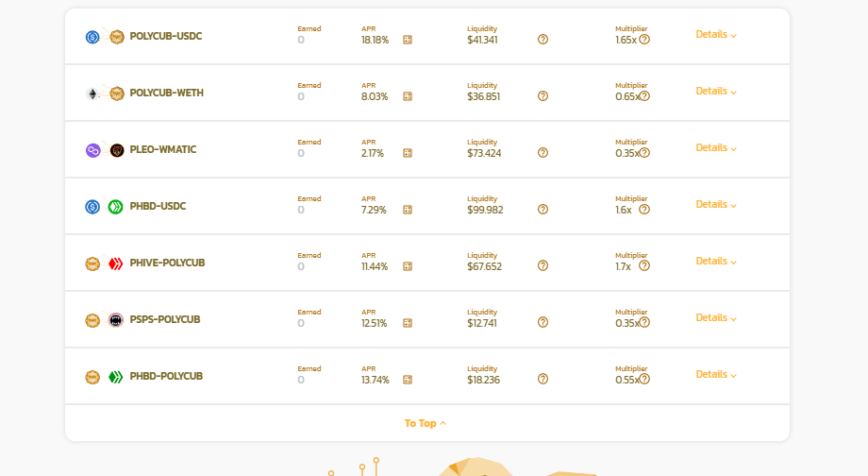Show liquidity help for POLYCUB-WETH
The height and width of the screenshot is (476, 868).
543,96
